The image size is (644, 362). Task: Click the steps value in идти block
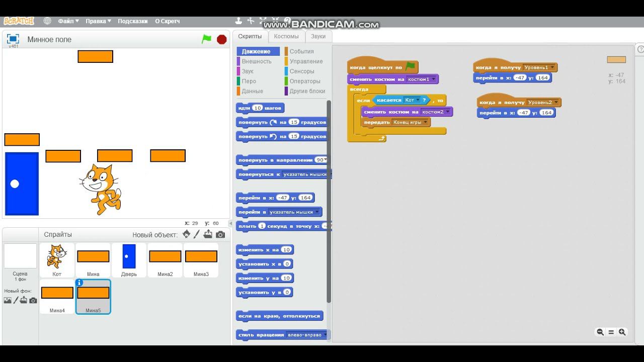click(258, 108)
